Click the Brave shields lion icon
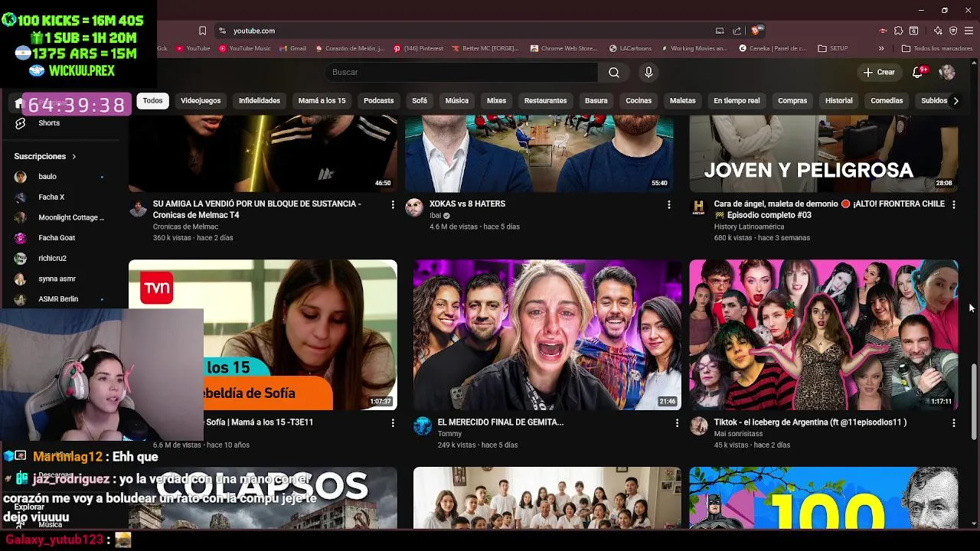This screenshot has height=551, width=980. (756, 31)
